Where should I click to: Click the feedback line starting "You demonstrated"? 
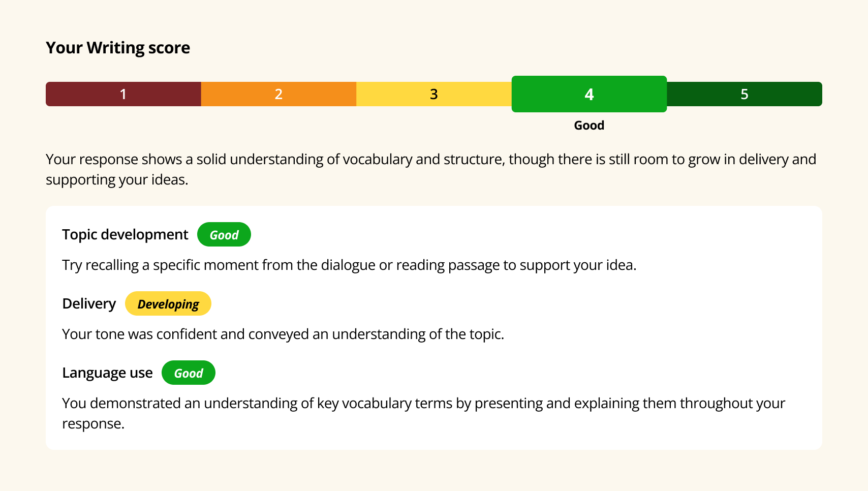423,404
